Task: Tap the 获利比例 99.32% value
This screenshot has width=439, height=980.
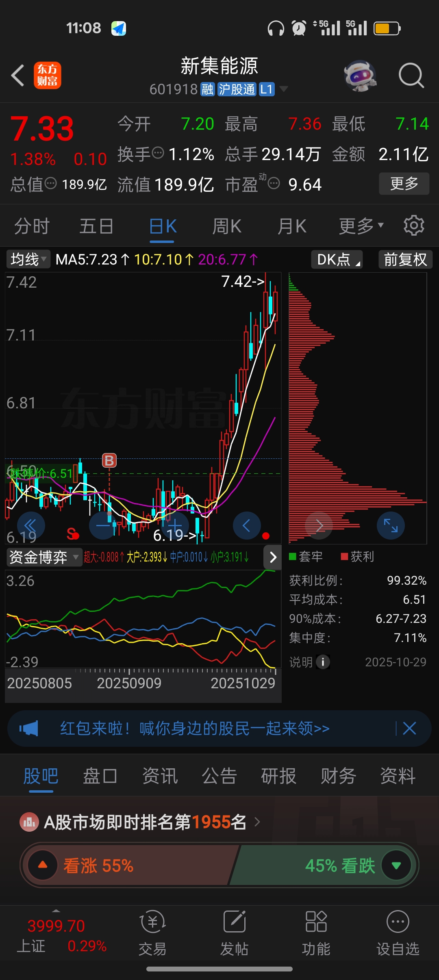Action: pos(406,580)
